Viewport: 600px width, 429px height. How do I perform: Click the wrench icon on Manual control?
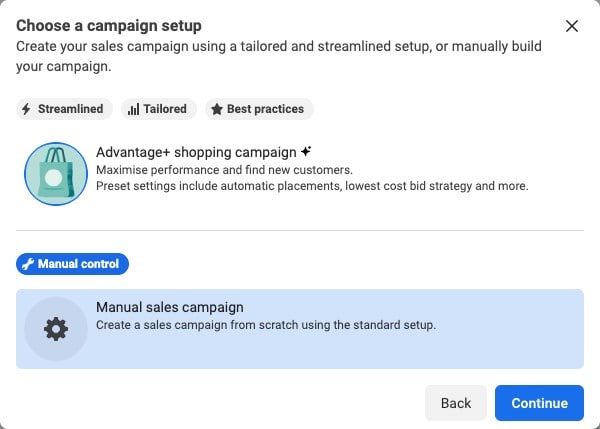click(28, 264)
